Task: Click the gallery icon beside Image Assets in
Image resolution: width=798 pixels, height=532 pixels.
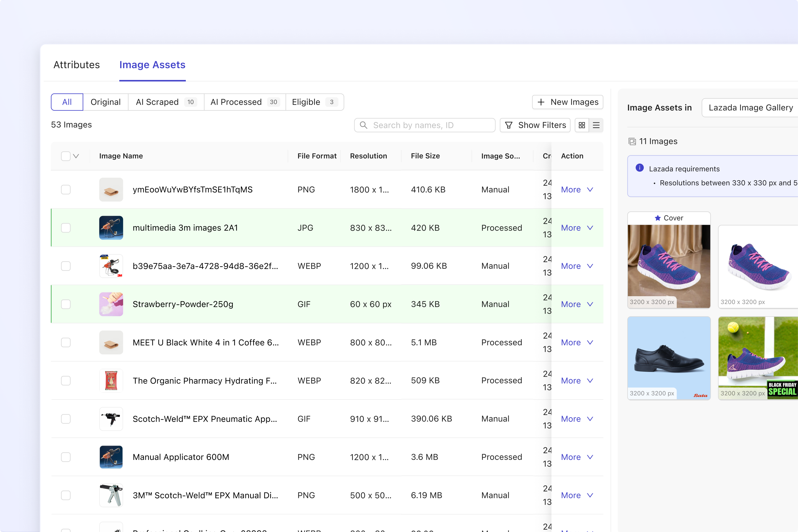Action: pos(632,141)
